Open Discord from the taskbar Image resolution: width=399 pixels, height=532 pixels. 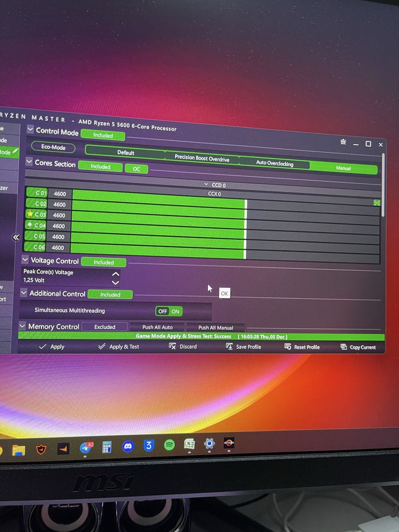128,446
